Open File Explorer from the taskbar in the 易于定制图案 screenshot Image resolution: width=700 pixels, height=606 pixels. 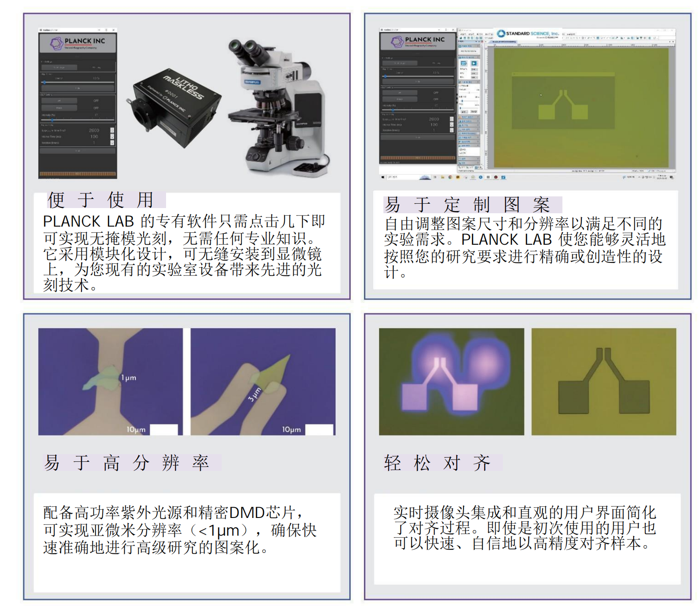pyautogui.click(x=443, y=177)
